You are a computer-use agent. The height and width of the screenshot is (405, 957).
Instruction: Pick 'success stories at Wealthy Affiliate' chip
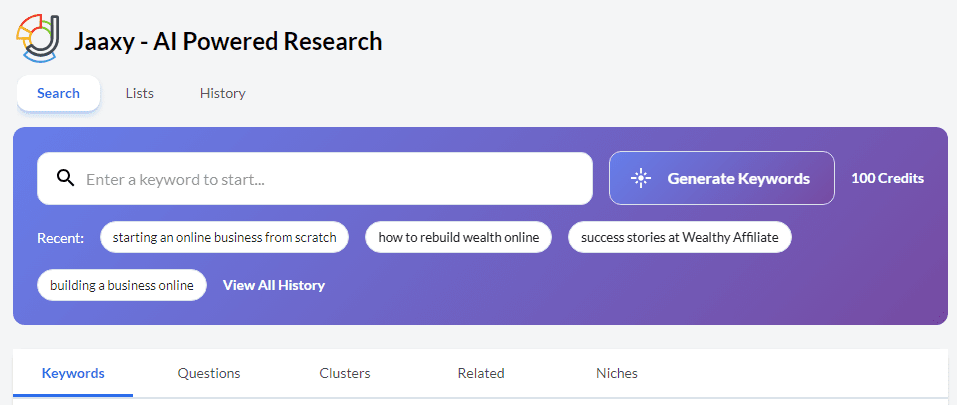[679, 237]
